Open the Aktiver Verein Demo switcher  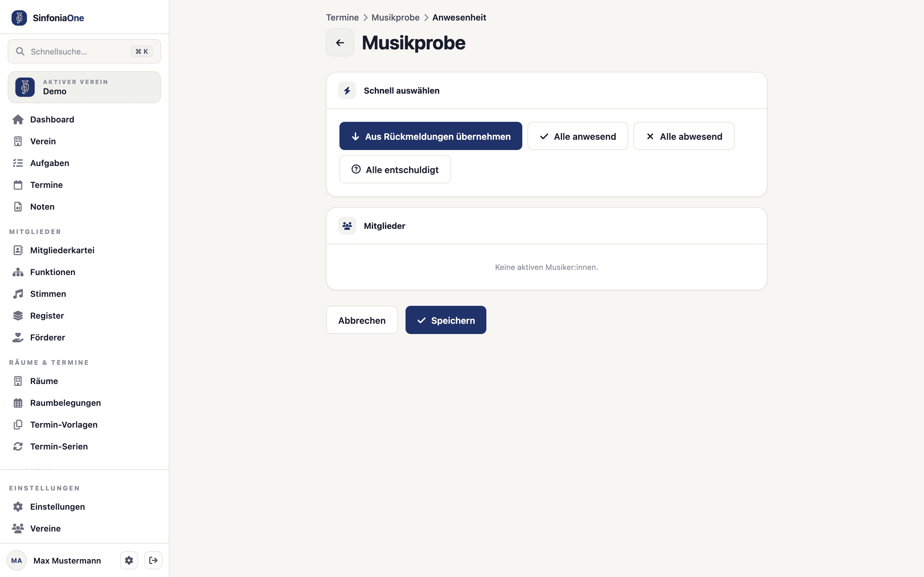pos(84,87)
